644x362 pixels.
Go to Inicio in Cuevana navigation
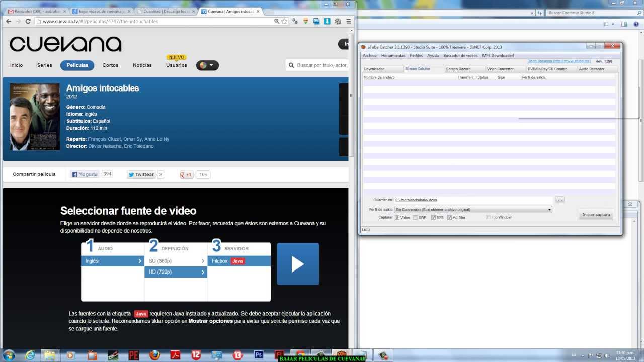[x=17, y=65]
